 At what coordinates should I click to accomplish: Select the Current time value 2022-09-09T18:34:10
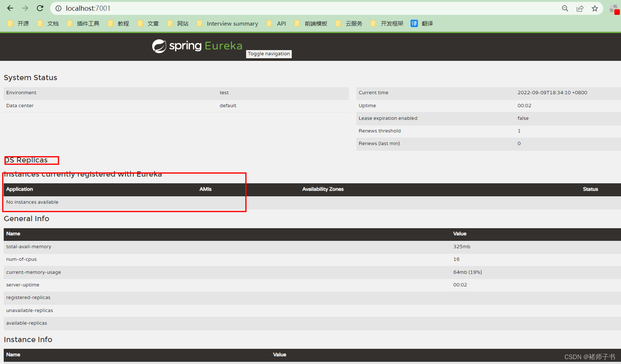pyautogui.click(x=552, y=93)
